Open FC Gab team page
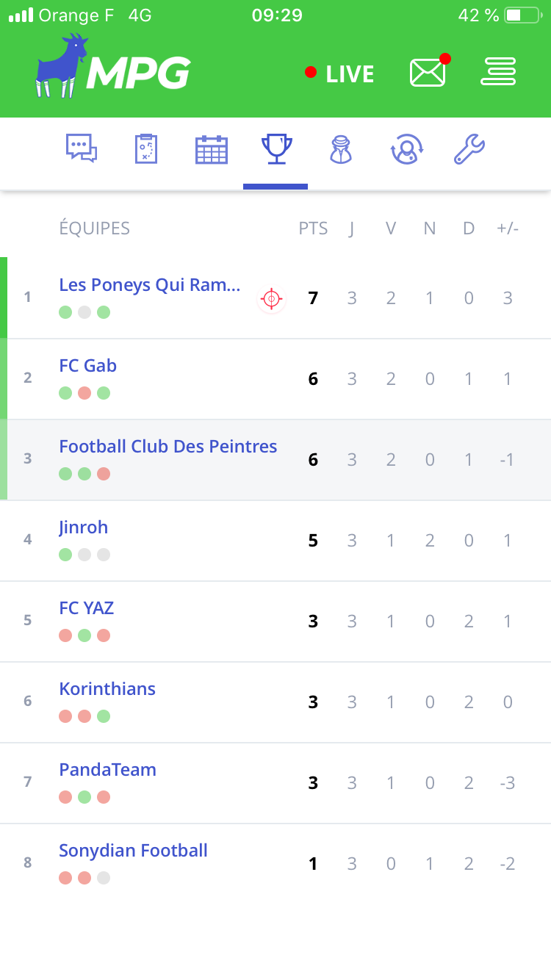Screen dimensions: 551x980 tap(88, 366)
